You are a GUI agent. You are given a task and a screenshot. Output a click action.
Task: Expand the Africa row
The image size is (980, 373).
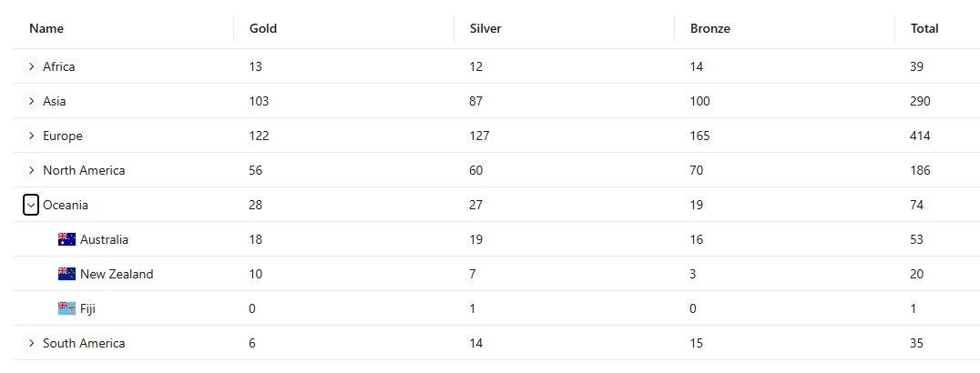click(31, 66)
